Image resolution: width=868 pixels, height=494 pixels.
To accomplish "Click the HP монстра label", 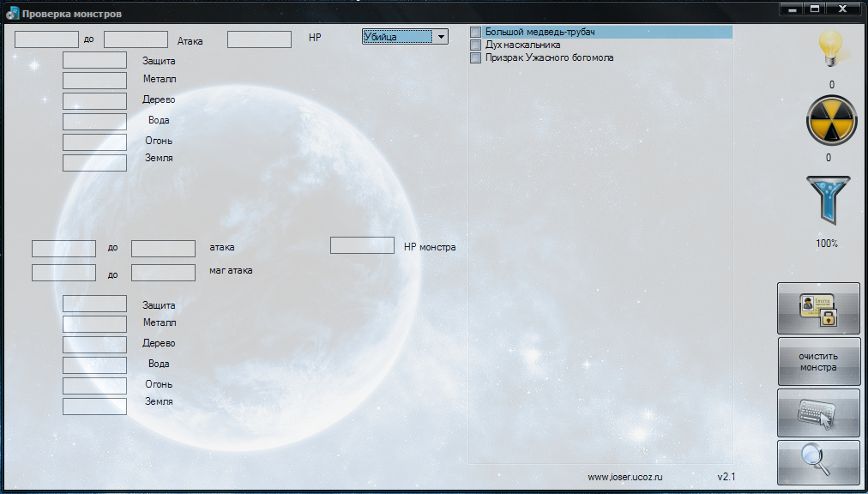I will pos(430,247).
